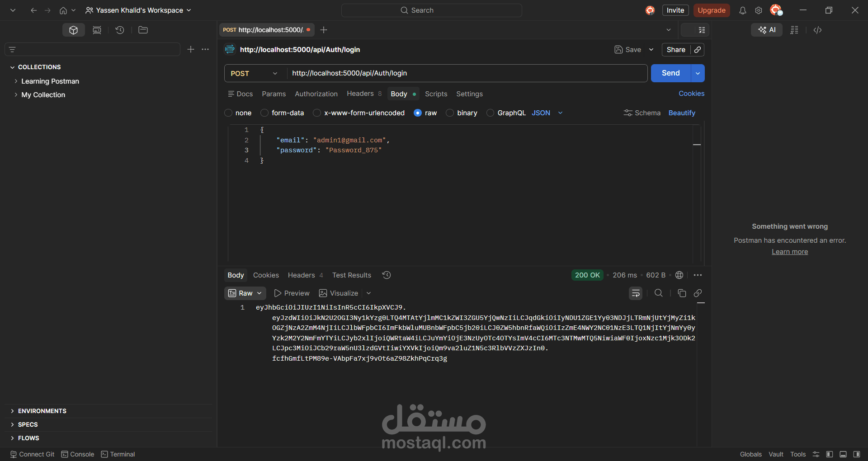This screenshot has height=461, width=868.
Task: Open the POST method dropdown
Action: (255, 73)
